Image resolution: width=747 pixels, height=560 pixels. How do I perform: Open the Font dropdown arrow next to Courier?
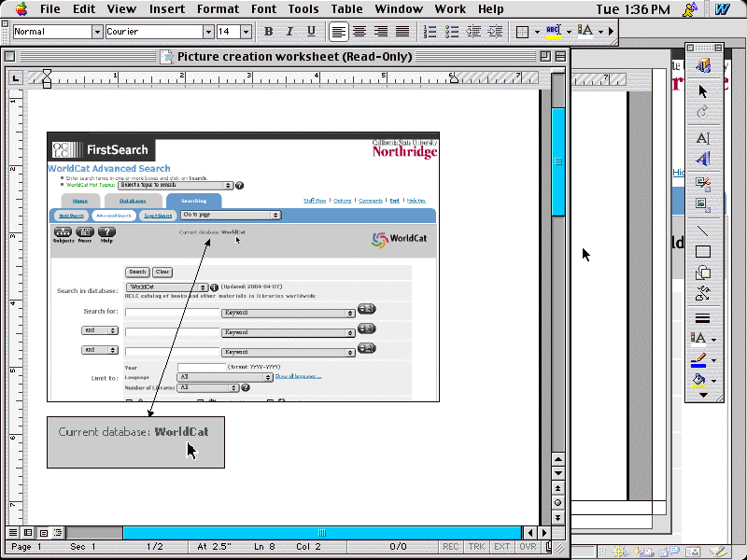click(208, 32)
